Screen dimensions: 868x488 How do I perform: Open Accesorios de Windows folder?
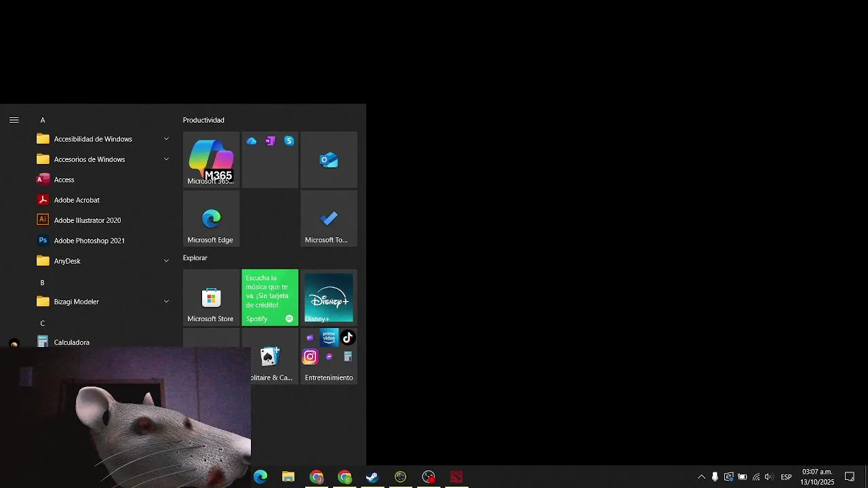pyautogui.click(x=102, y=159)
